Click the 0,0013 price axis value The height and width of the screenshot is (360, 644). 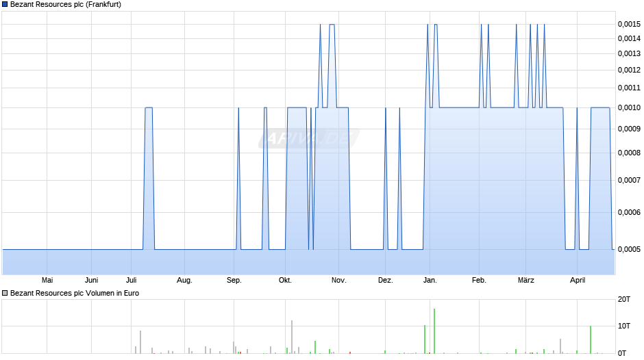(x=629, y=53)
